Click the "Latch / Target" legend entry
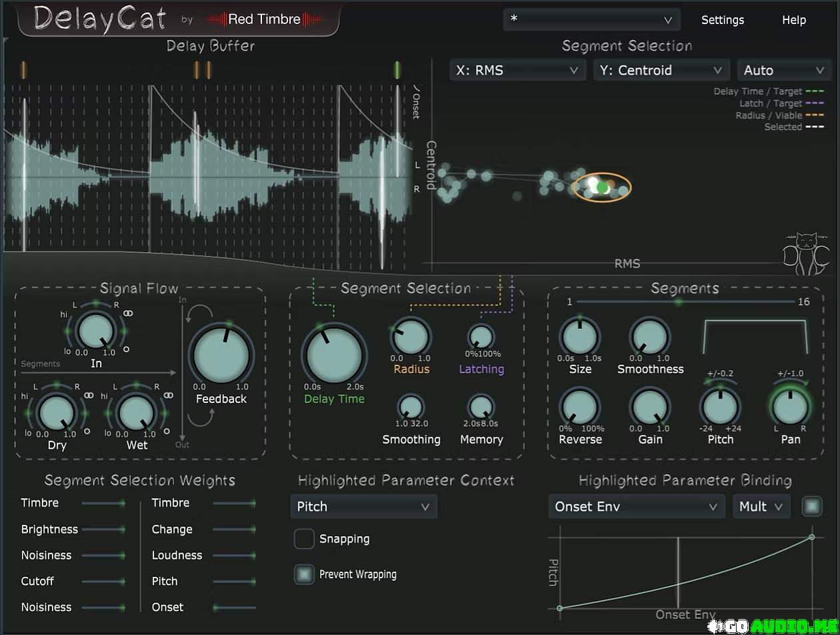Viewport: 840px width, 635px height. (x=781, y=103)
